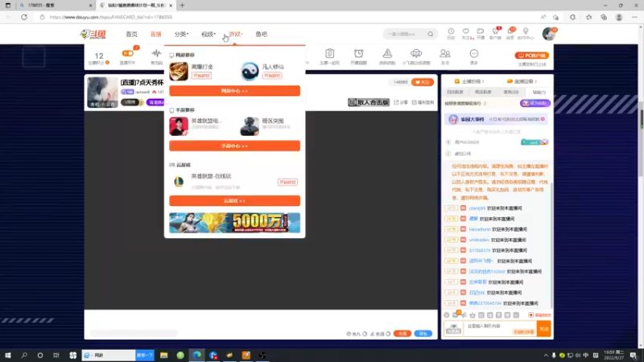Click 开始游戏 button under 凡人修仙
This screenshot has height=362, width=644.
[272, 76]
